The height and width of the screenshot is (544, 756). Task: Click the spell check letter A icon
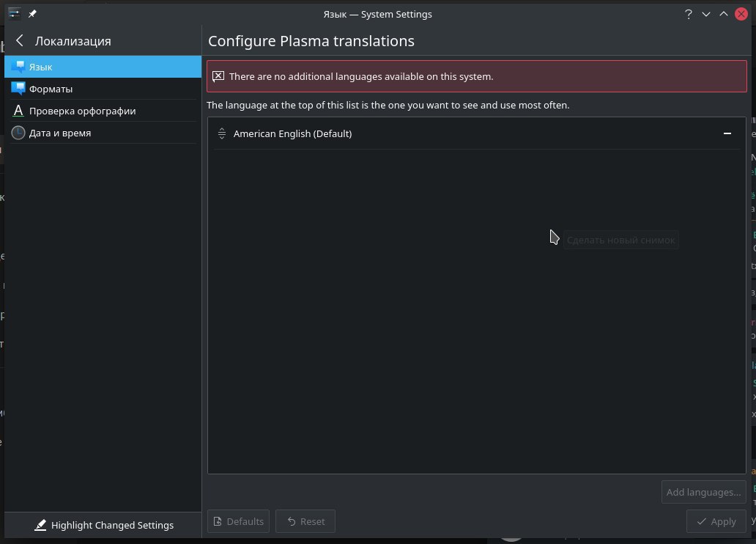(x=18, y=111)
